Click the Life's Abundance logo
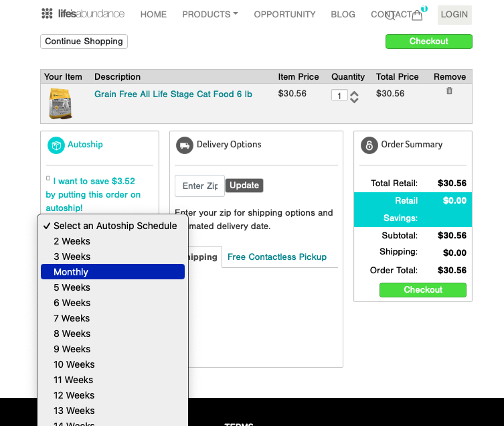Image resolution: width=504 pixels, height=426 pixels. click(83, 13)
